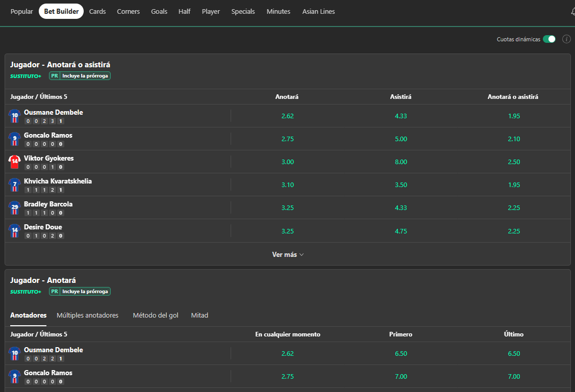Select Dembele Primero odds 6.50
The height and width of the screenshot is (392, 575).
point(401,354)
